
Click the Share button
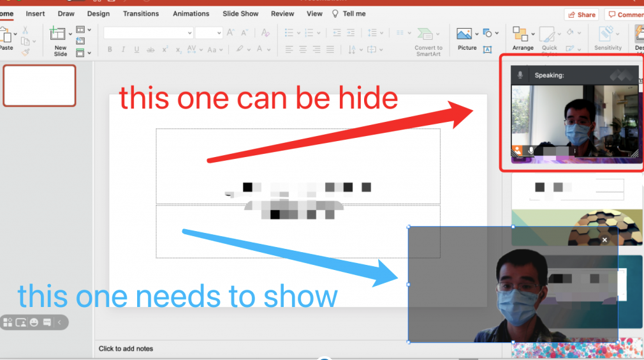point(581,14)
